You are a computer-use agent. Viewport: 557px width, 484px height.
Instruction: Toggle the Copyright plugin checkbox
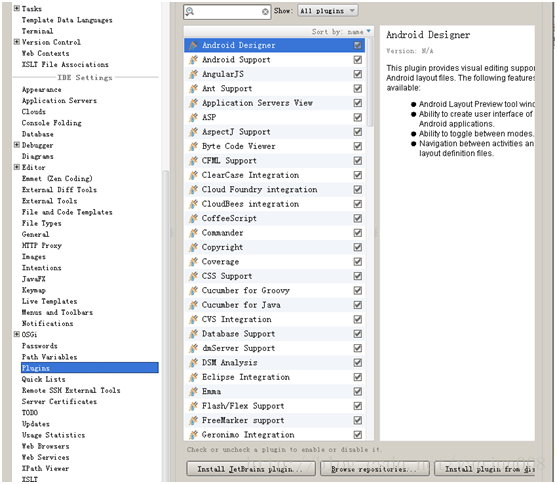[x=358, y=247]
